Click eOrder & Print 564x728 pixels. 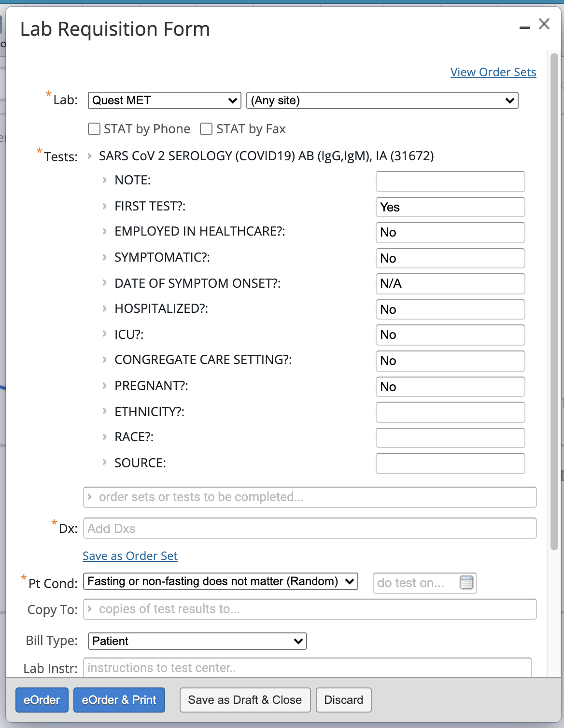119,700
